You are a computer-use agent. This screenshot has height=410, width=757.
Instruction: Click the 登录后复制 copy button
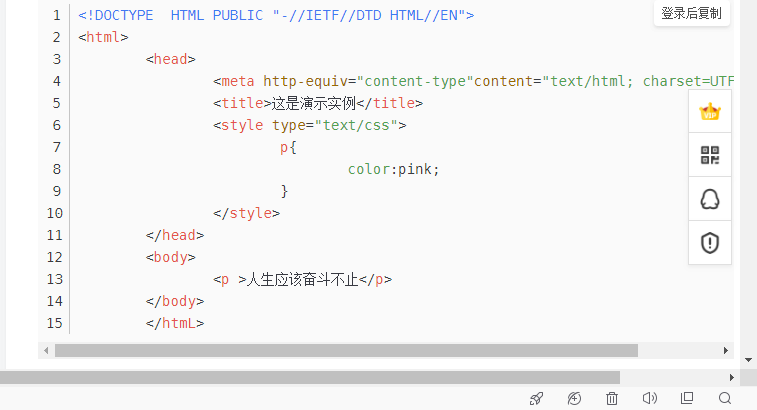691,13
